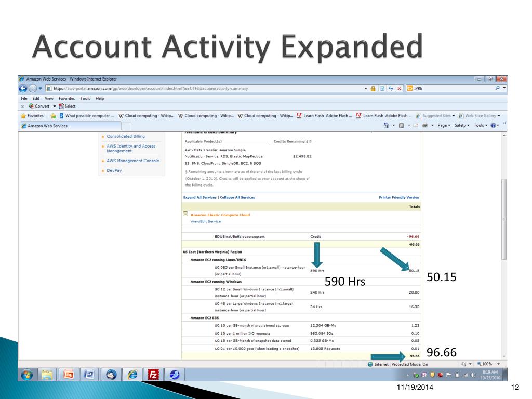This screenshot has width=532, height=399.
Task: Click Amazon Elastic Compute Cloud heading link
Action: click(220, 215)
